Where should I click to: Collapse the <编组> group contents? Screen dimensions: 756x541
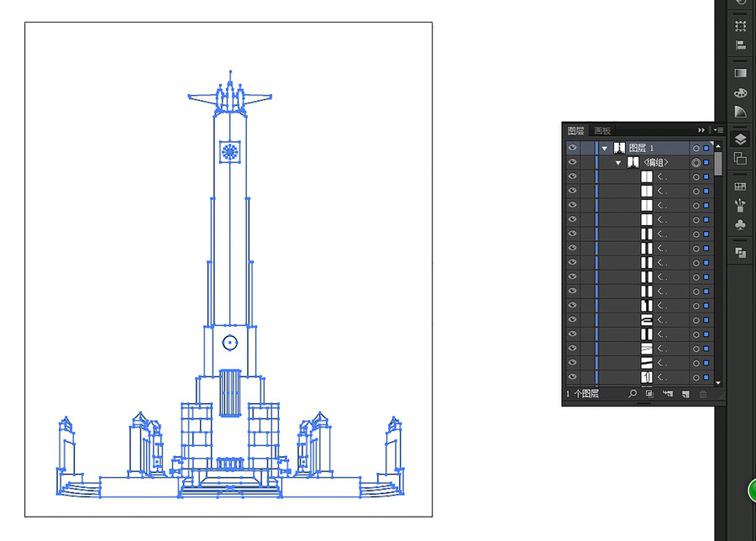pyautogui.click(x=617, y=163)
